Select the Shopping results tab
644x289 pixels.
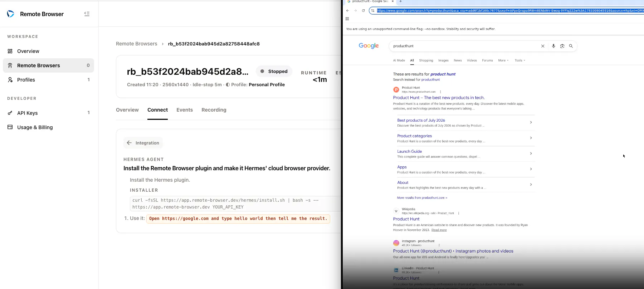(426, 60)
